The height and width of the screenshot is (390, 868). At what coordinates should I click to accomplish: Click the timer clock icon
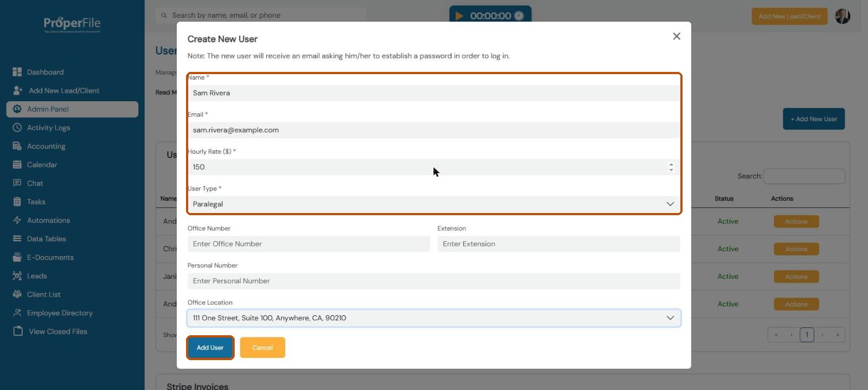click(519, 16)
